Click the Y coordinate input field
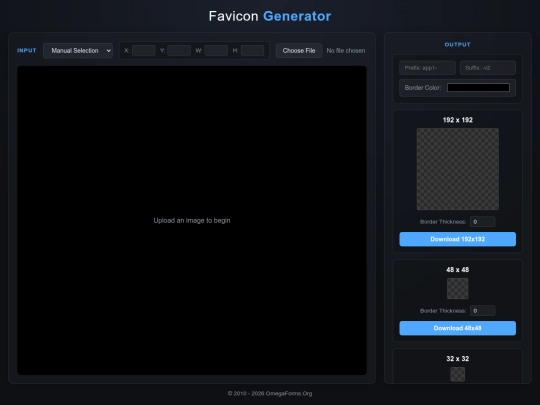540x405 pixels. click(x=179, y=51)
